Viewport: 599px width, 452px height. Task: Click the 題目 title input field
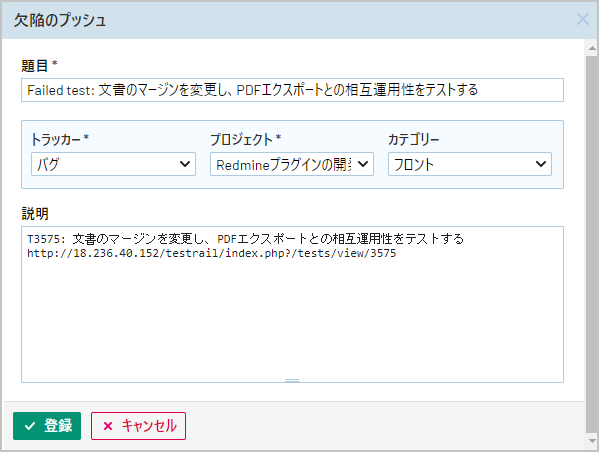292,90
